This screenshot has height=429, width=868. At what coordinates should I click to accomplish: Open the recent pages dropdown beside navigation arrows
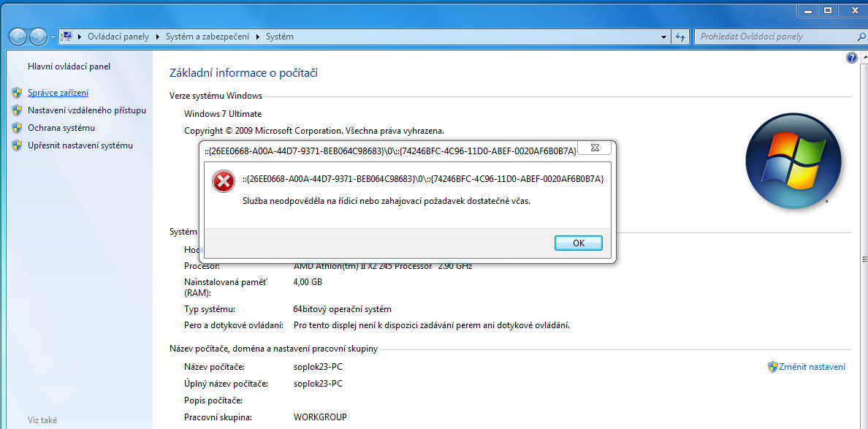[53, 37]
